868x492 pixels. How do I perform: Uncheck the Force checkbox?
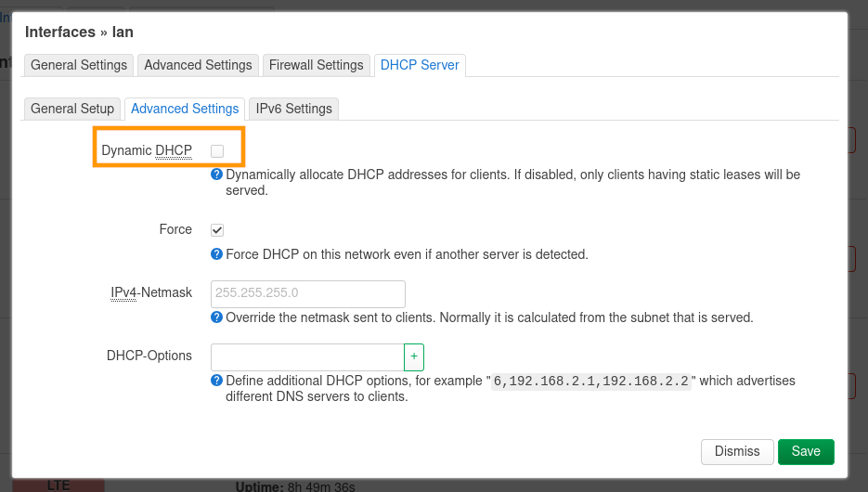217,230
